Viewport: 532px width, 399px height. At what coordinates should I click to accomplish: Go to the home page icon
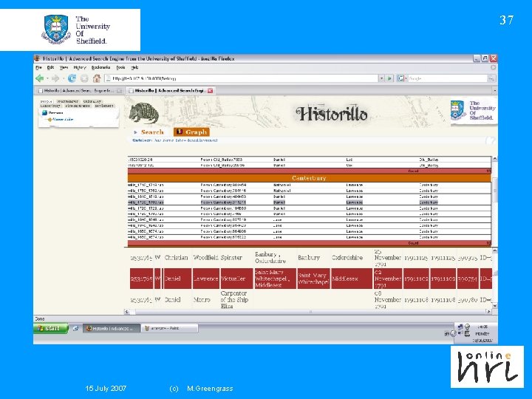click(97, 78)
